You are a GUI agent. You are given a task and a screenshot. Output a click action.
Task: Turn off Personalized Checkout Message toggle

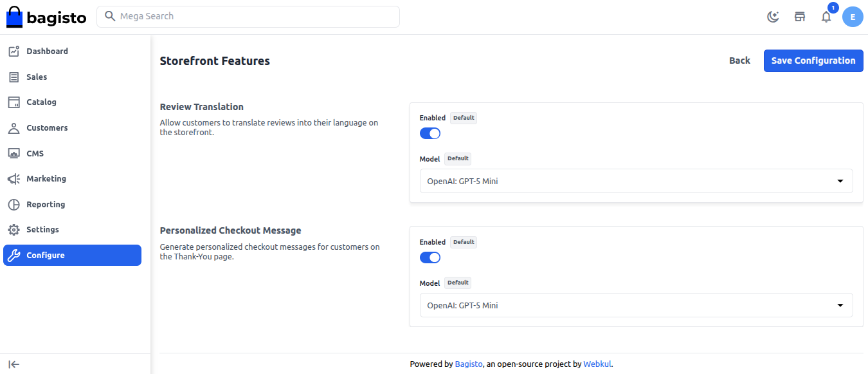(x=430, y=257)
